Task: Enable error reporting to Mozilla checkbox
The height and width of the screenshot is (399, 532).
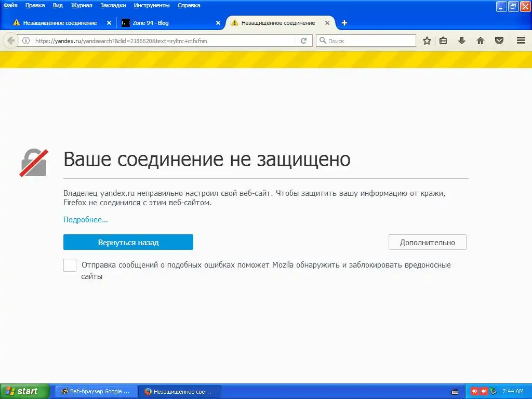Action: (x=70, y=265)
